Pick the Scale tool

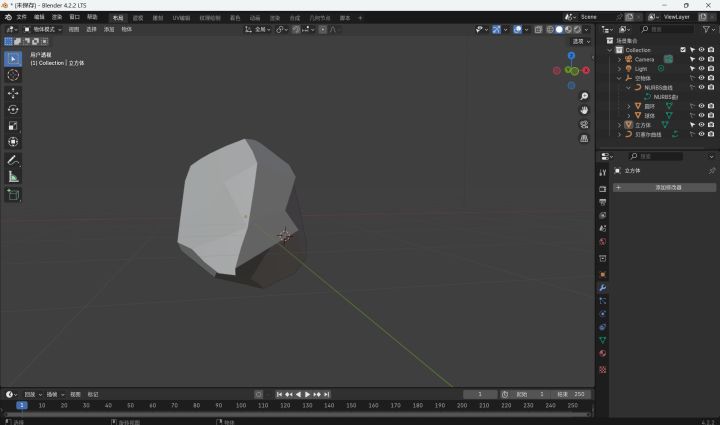[x=13, y=126]
